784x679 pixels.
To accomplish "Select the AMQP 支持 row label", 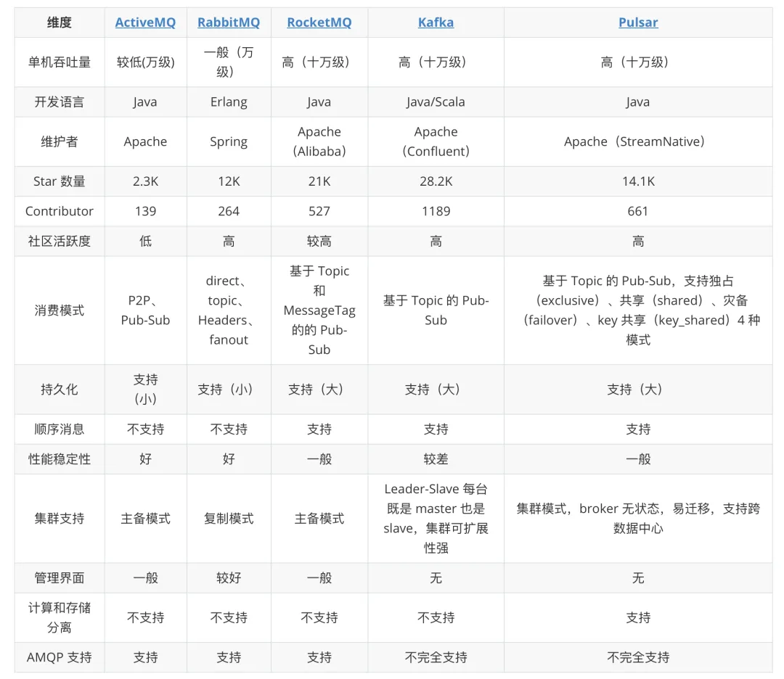I will pos(60,657).
